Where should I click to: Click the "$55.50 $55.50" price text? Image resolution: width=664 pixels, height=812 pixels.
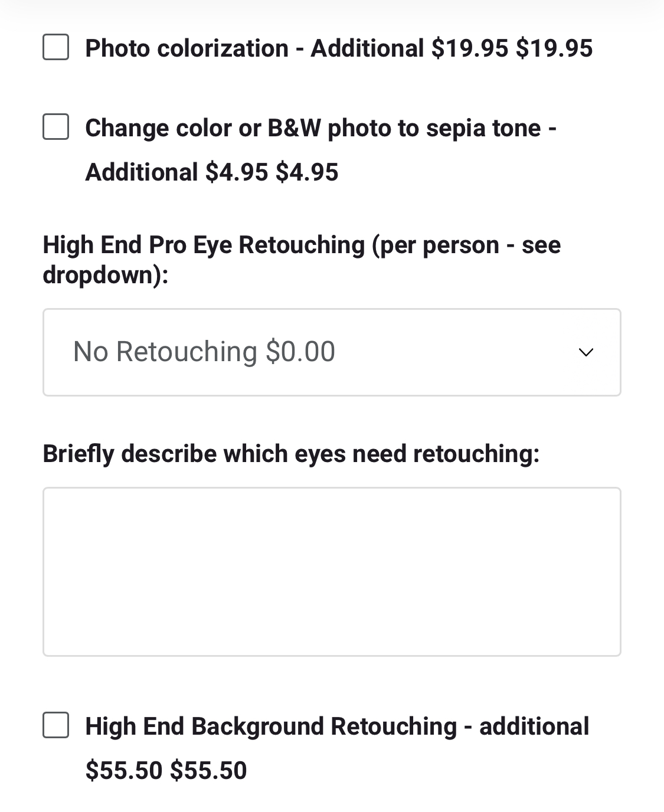pos(166,771)
